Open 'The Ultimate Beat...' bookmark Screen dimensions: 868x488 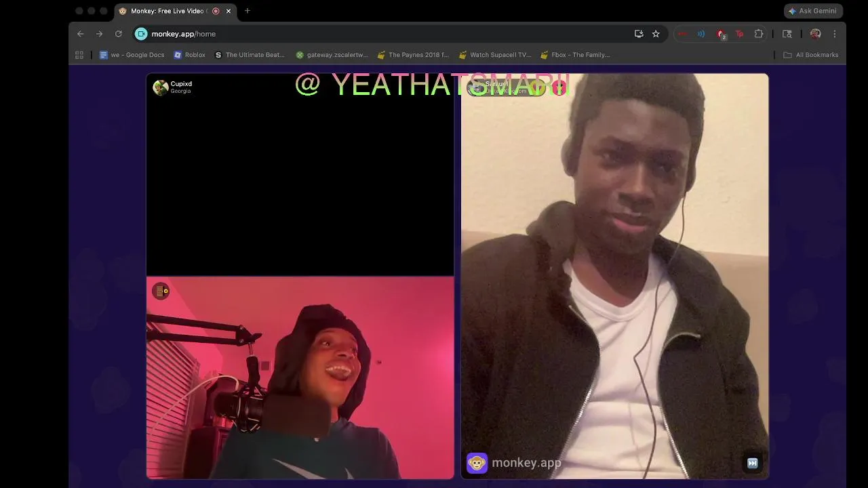coord(249,55)
